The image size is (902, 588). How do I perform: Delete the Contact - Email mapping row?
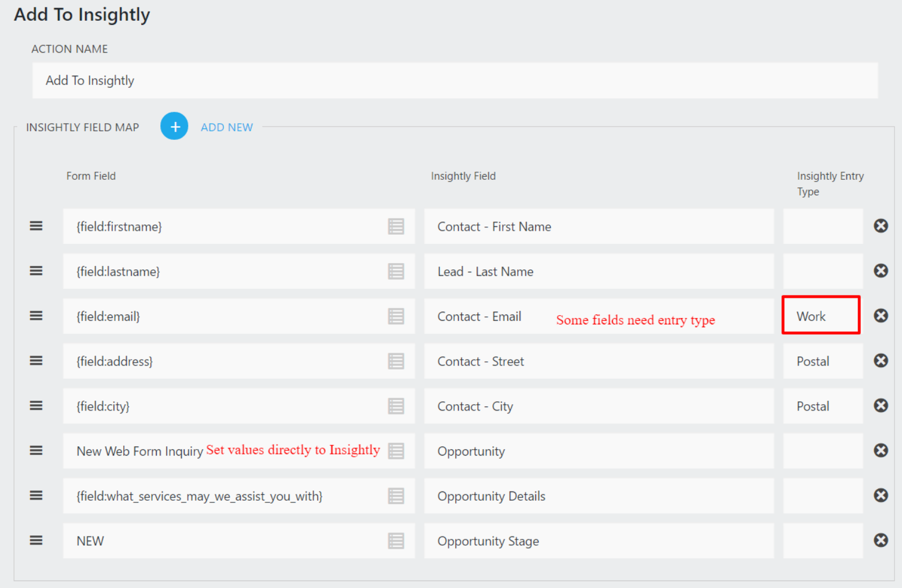[881, 316]
